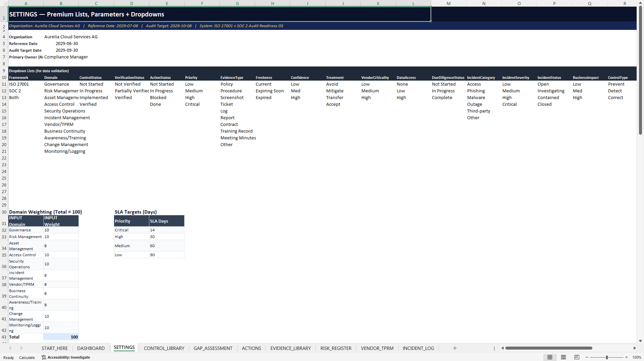644x361 pixels.
Task: Click sheet tab options dots
Action: pyautogui.click(x=494, y=348)
